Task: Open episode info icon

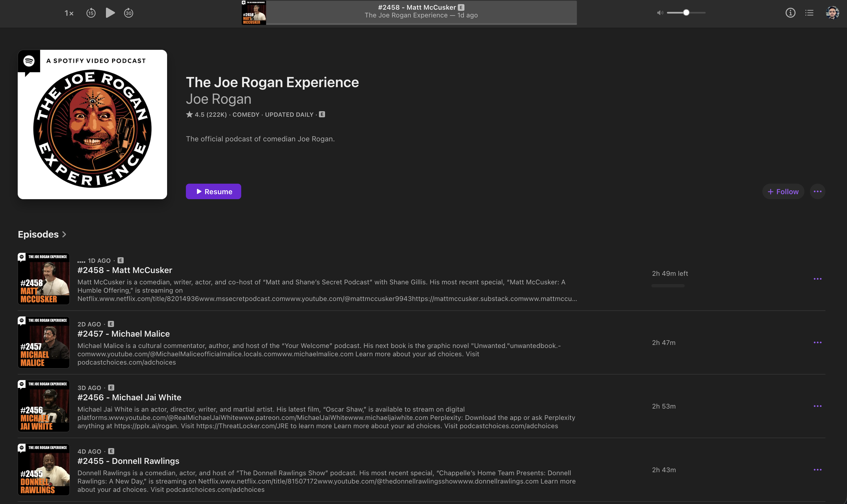Action: [790, 13]
